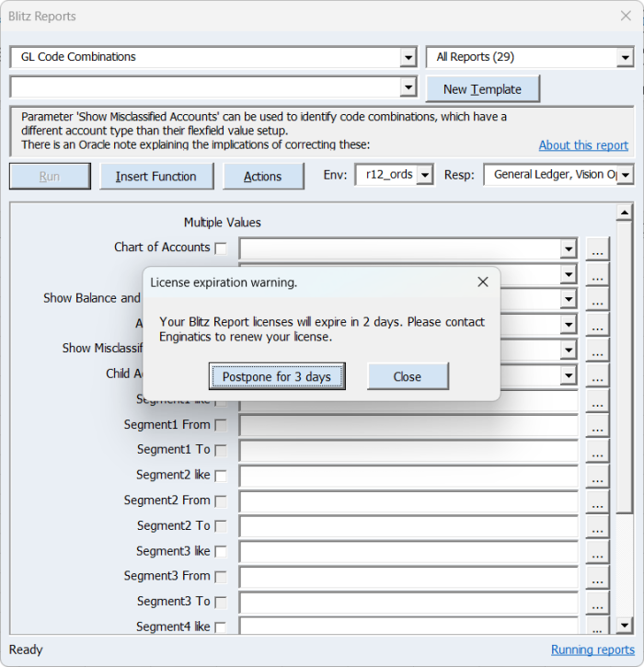Image resolution: width=644 pixels, height=667 pixels.
Task: Open ellipsis lookup for Show Misclassified row
Action: pyautogui.click(x=597, y=350)
